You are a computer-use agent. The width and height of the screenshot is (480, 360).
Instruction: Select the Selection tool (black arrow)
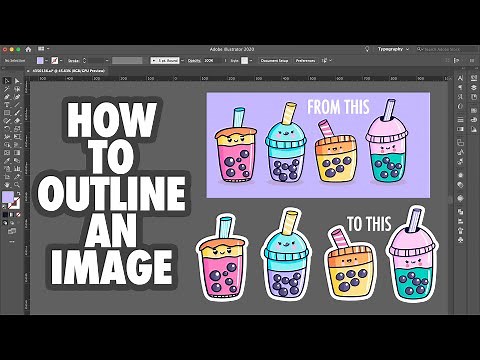[x=7, y=81]
